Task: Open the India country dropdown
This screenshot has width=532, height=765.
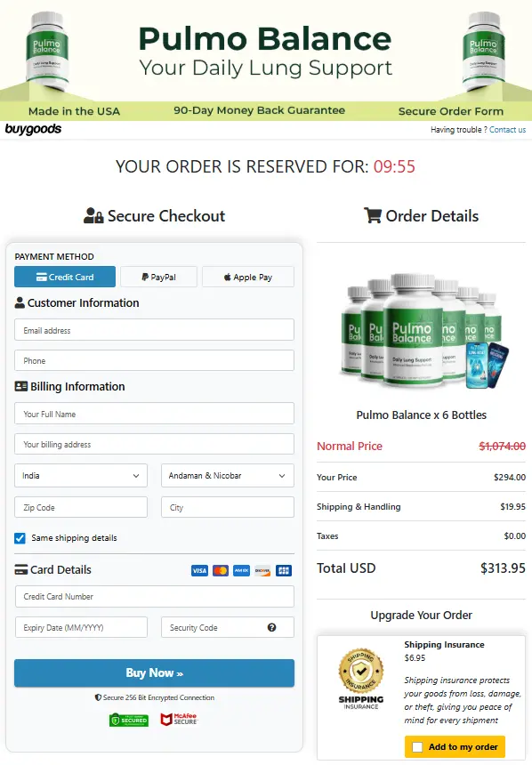Action: coord(81,476)
